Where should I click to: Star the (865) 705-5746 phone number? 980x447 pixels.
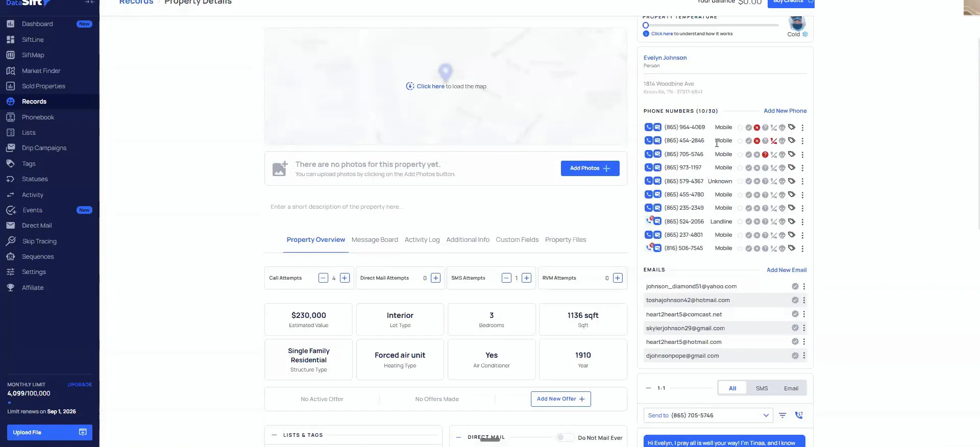click(x=740, y=155)
